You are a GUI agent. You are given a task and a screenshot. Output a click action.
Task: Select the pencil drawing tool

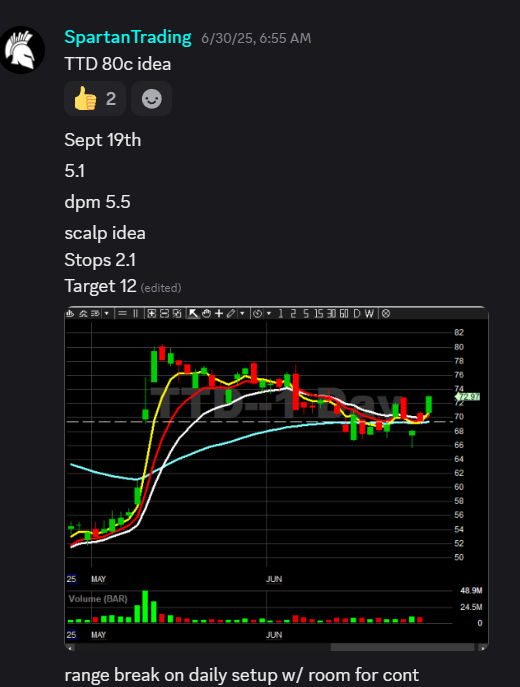pos(231,314)
